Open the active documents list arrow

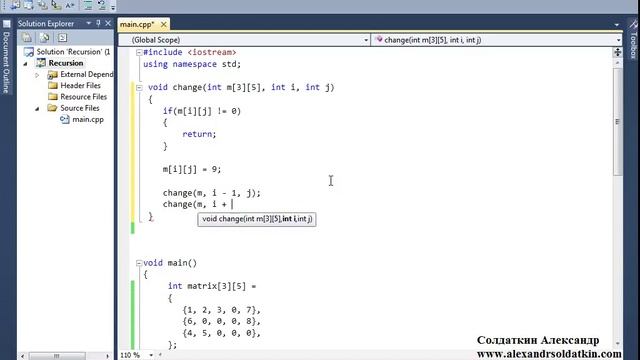point(616,25)
